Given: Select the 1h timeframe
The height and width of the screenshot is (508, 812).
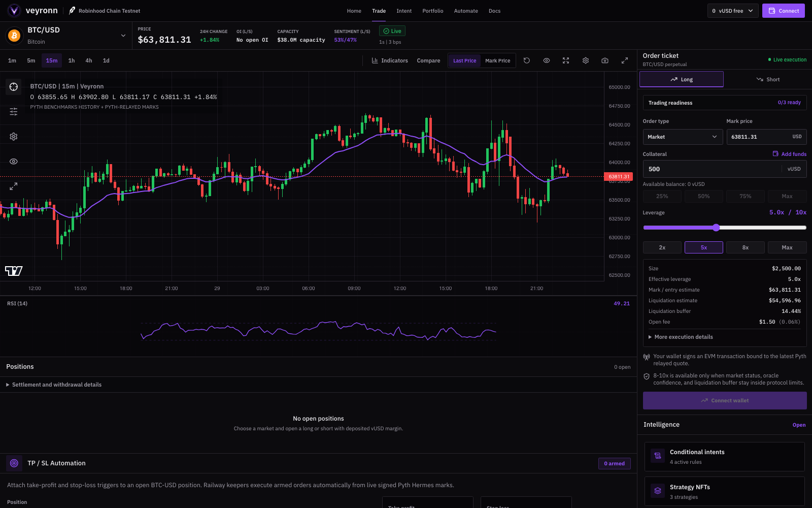Looking at the screenshot, I should point(72,60).
